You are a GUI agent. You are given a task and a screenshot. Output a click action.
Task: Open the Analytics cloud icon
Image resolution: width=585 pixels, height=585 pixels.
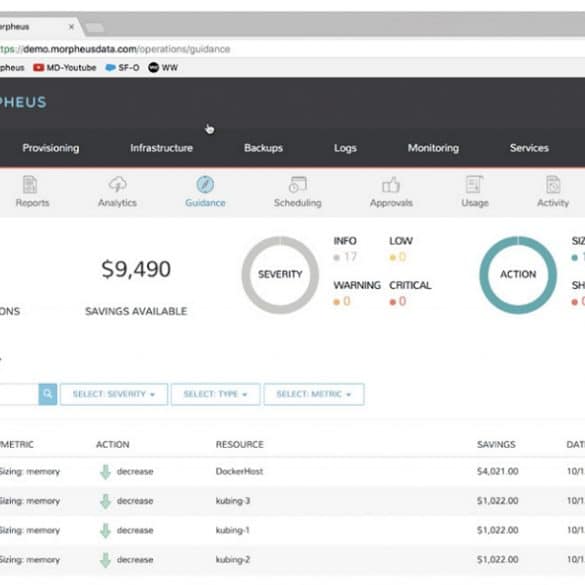click(118, 184)
